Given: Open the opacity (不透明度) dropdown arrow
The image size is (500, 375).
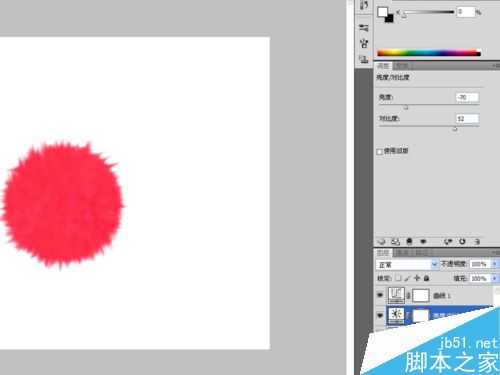Looking at the screenshot, I should click(x=495, y=264).
